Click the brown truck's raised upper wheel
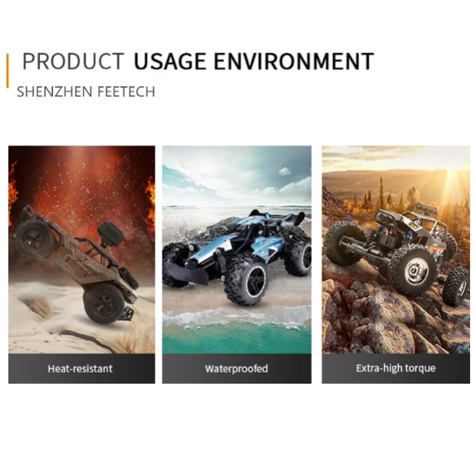The width and height of the screenshot is (476, 476). point(34,238)
